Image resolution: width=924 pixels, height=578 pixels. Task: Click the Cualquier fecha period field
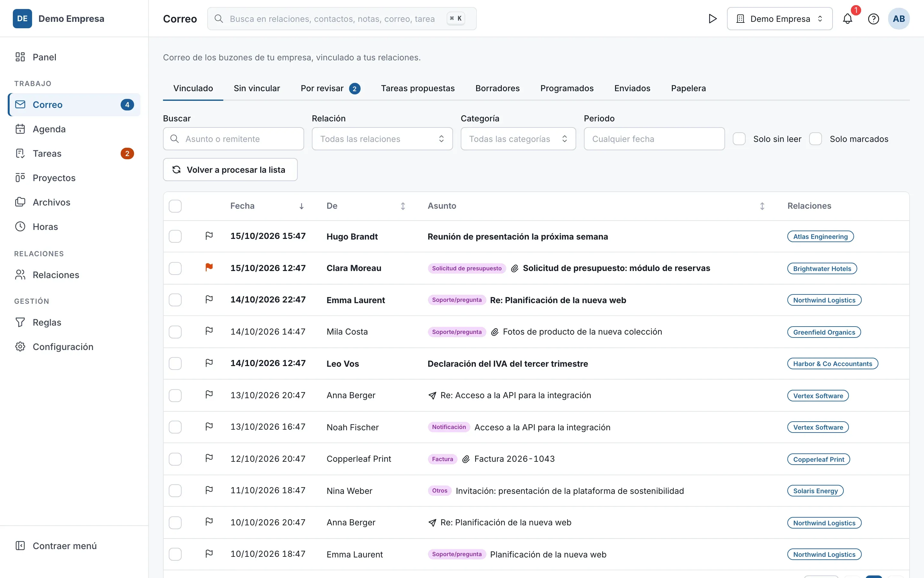tap(654, 139)
